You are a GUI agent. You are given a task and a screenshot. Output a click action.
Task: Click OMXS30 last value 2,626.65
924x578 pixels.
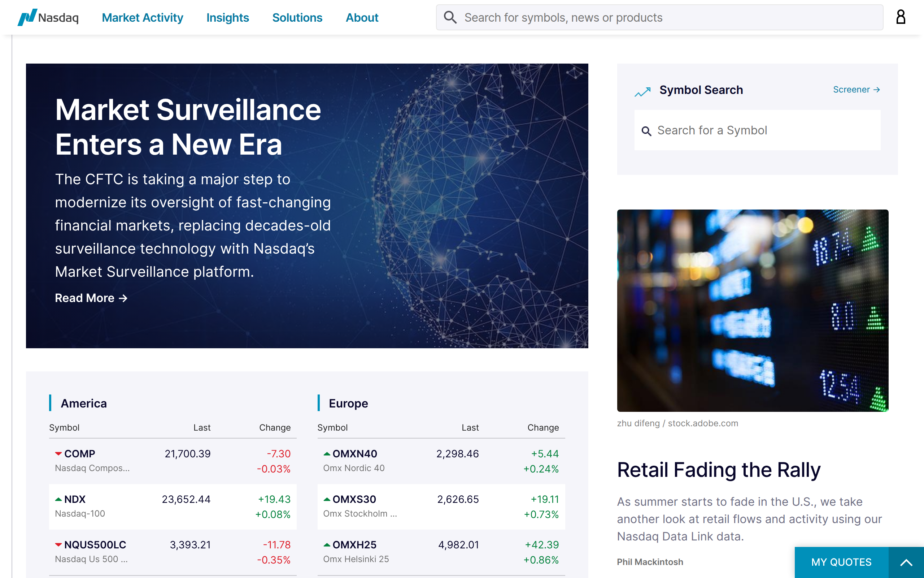(x=458, y=499)
